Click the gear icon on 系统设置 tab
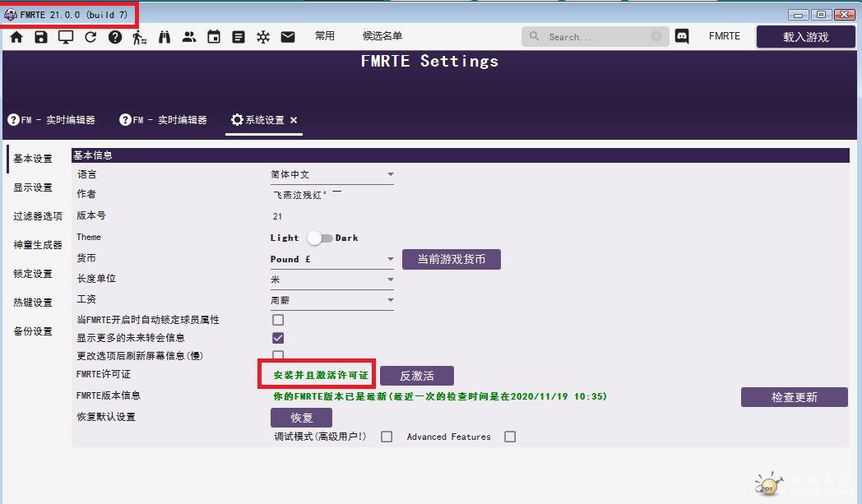The image size is (862, 504). (x=237, y=120)
